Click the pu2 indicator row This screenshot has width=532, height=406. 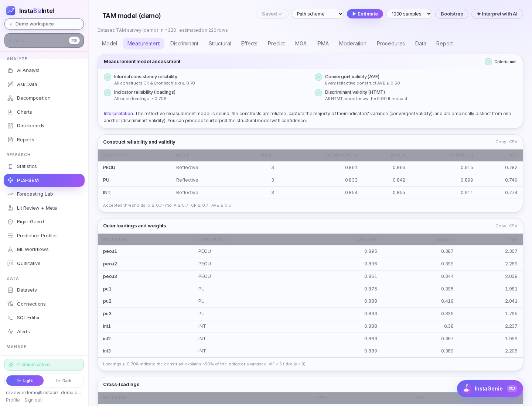[x=310, y=301]
